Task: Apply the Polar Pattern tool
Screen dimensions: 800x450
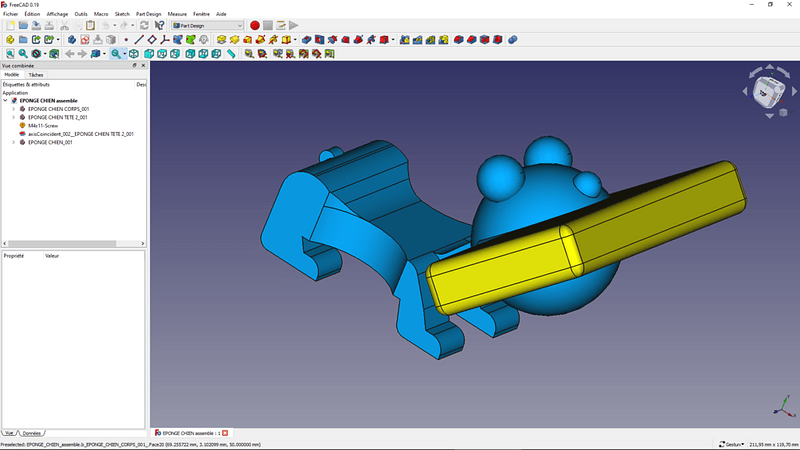Action: (x=431, y=40)
